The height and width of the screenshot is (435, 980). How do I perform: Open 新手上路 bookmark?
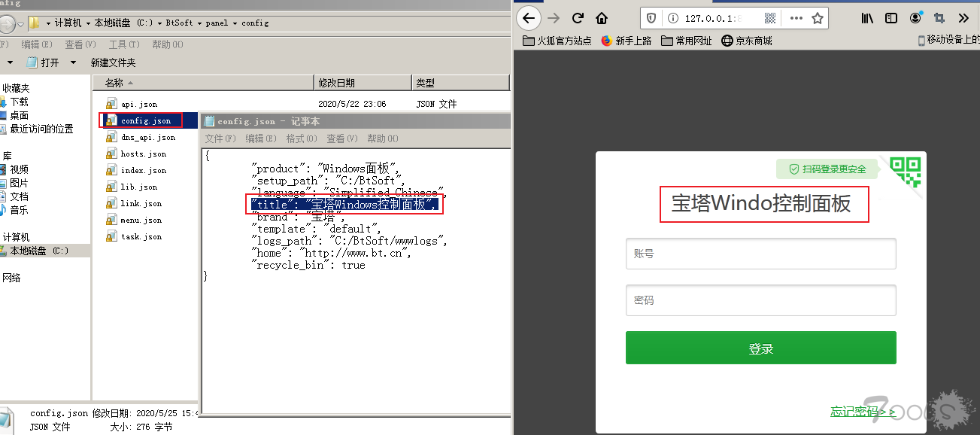point(627,41)
